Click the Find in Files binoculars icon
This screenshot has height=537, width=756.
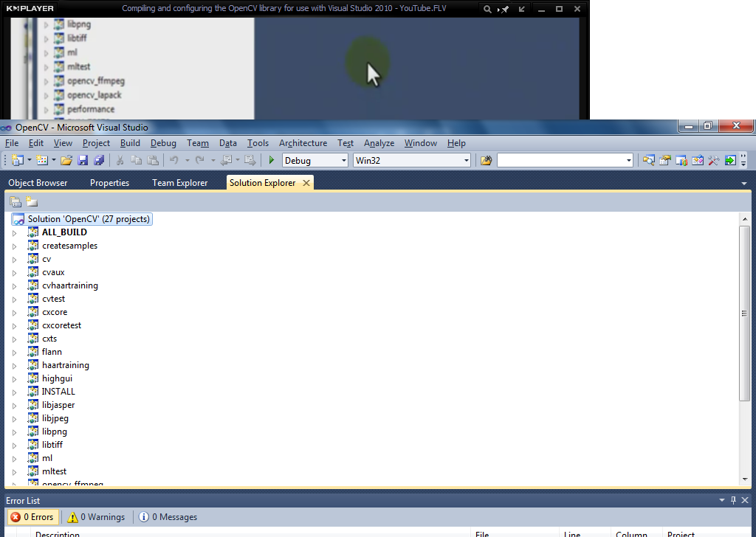(x=486, y=160)
